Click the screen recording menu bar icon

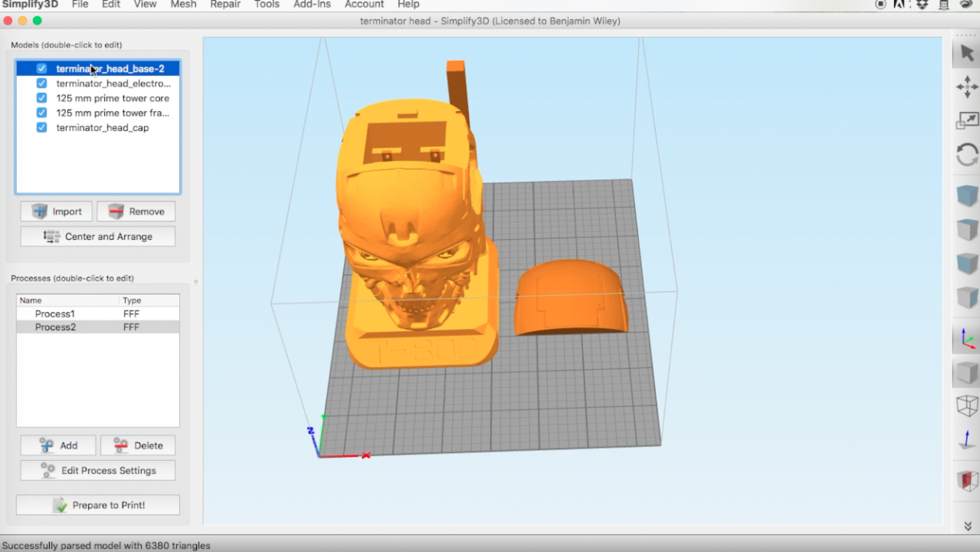(880, 5)
